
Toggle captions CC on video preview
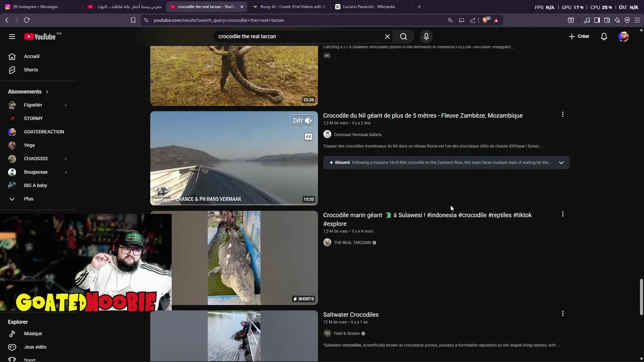click(x=308, y=137)
